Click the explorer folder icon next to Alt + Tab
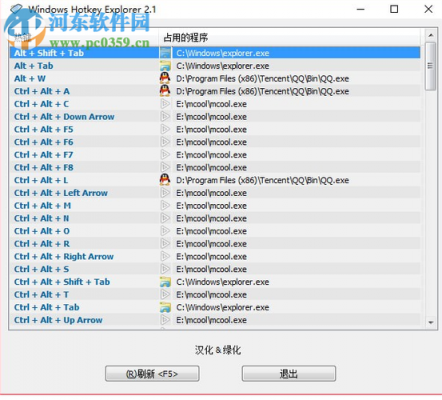The image size is (442, 400). [165, 66]
